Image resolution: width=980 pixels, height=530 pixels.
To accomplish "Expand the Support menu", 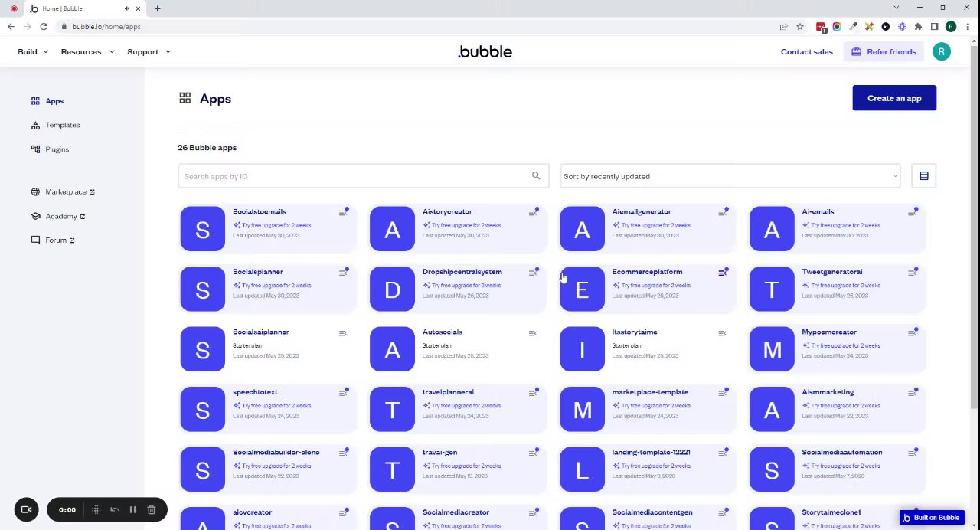I will click(x=149, y=52).
